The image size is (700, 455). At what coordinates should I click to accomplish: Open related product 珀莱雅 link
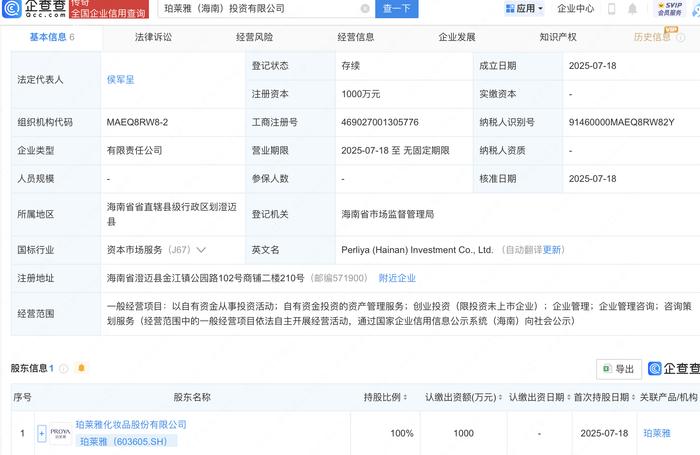[x=657, y=433]
